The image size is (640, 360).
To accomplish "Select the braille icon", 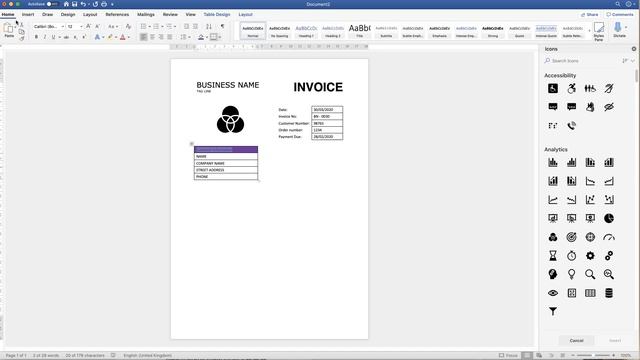I will point(553,126).
